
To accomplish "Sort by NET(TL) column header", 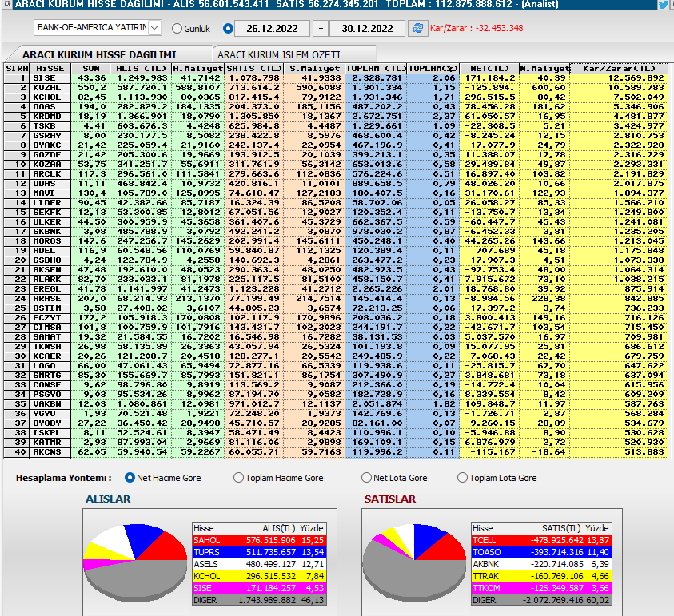I will tap(489, 68).
